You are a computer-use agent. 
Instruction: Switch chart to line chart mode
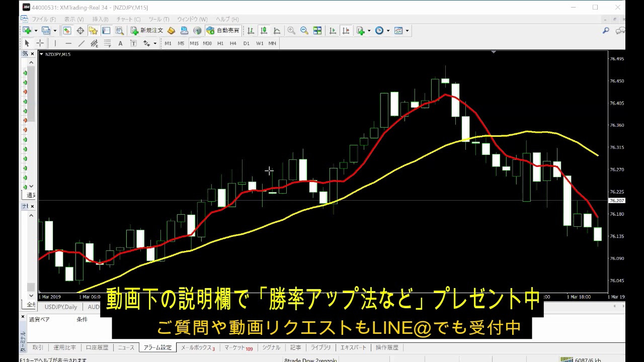(277, 31)
